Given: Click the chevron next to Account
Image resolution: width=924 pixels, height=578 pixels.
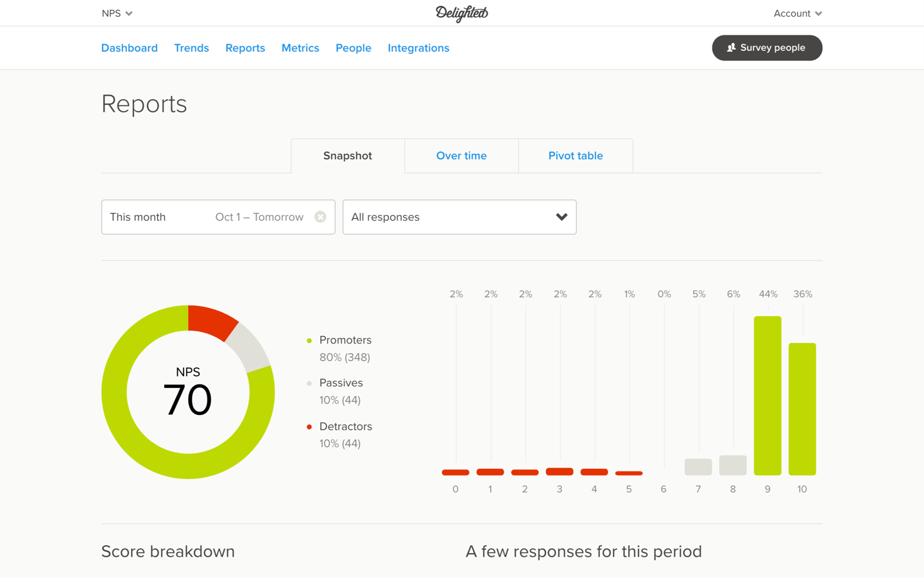Looking at the screenshot, I should tap(819, 13).
